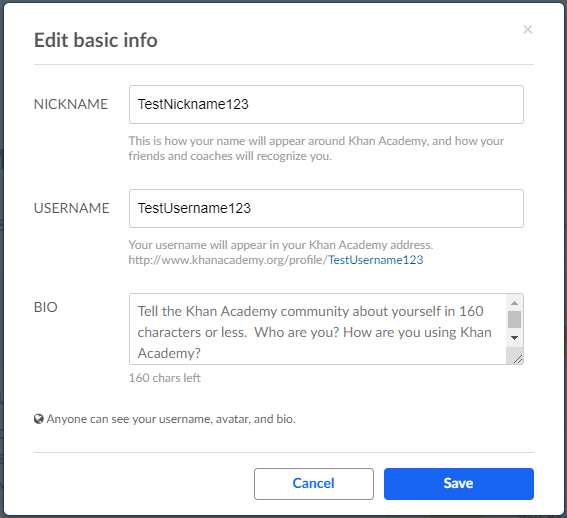
Task: Open the TestUsername123 profile link
Action: pyautogui.click(x=375, y=260)
